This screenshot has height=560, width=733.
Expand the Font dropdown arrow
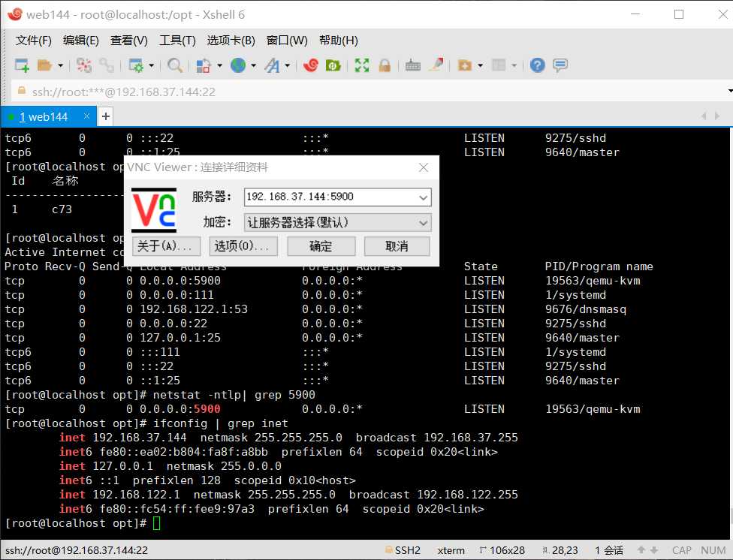[288, 65]
